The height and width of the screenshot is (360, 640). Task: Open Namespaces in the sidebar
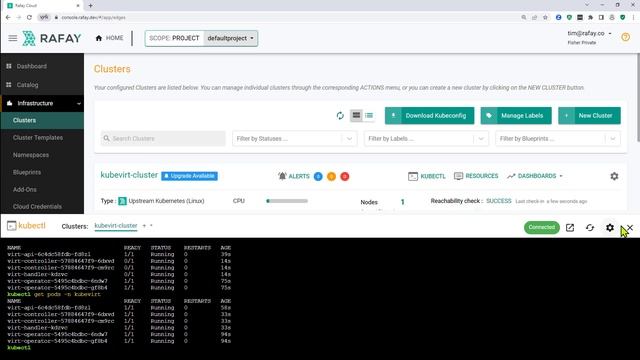pos(31,155)
